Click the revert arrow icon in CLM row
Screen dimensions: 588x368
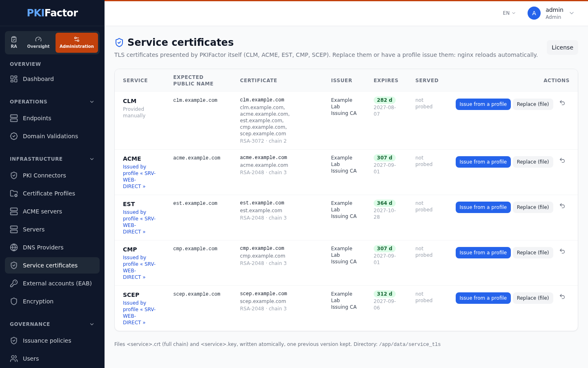[x=562, y=103]
